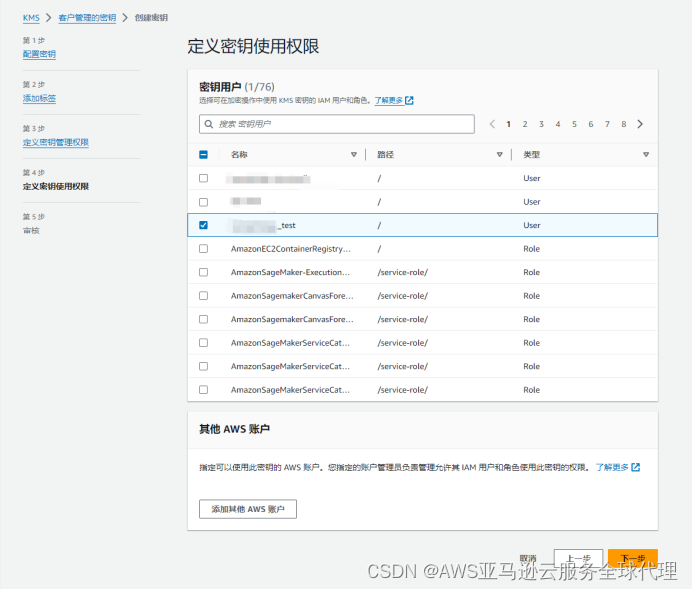Screen dimensions: 693x590
Task: Check the second User row checkbox
Action: tap(203, 202)
